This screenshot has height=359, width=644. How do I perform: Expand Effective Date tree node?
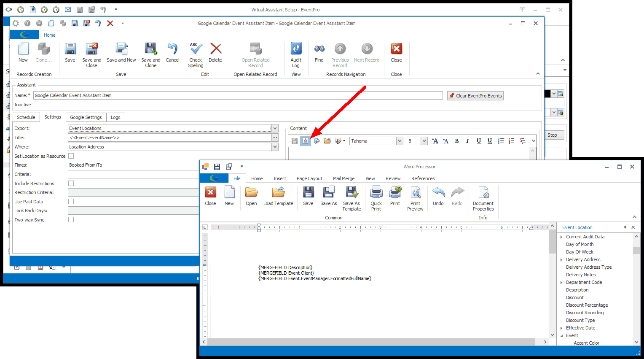point(562,328)
